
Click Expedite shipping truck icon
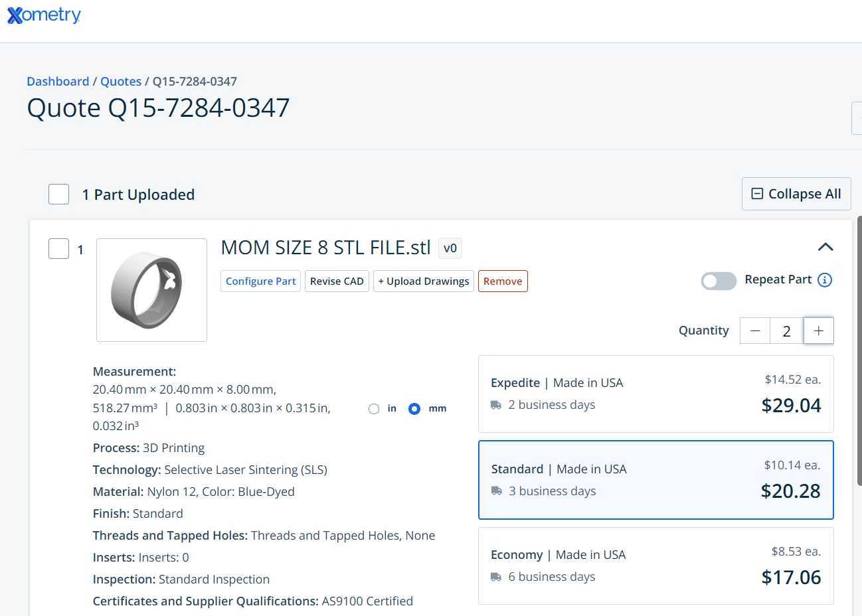[496, 405]
